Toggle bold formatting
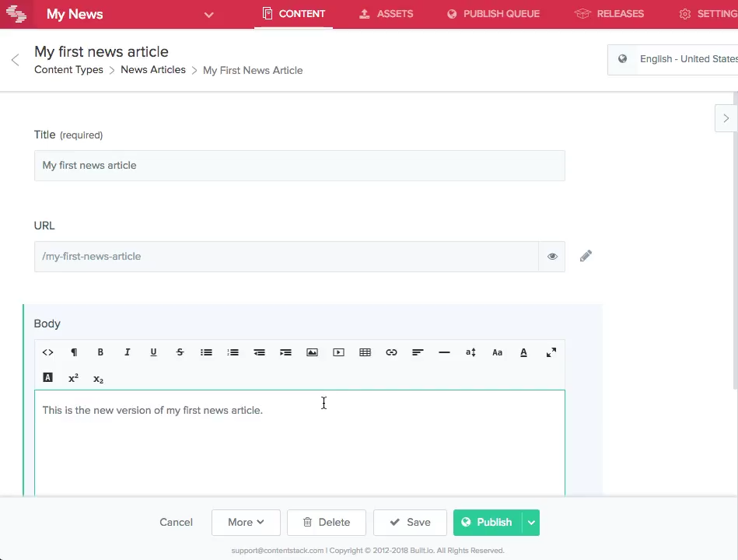738x560 pixels. (100, 352)
